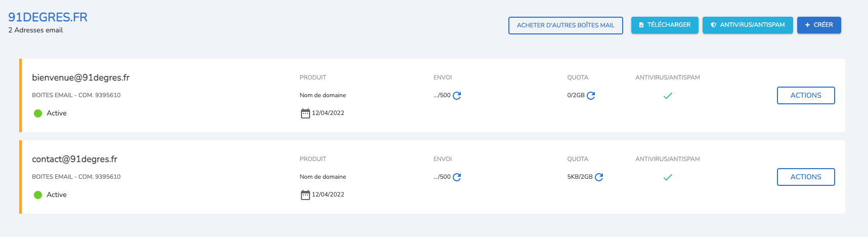Click the 12/04/2022 date in the contact row
Image resolution: width=868 pixels, height=237 pixels.
[328, 194]
